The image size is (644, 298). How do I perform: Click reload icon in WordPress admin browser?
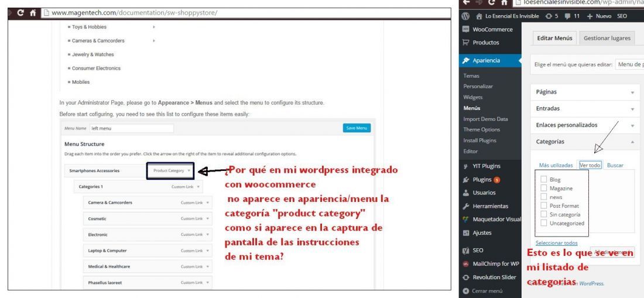click(491, 2)
